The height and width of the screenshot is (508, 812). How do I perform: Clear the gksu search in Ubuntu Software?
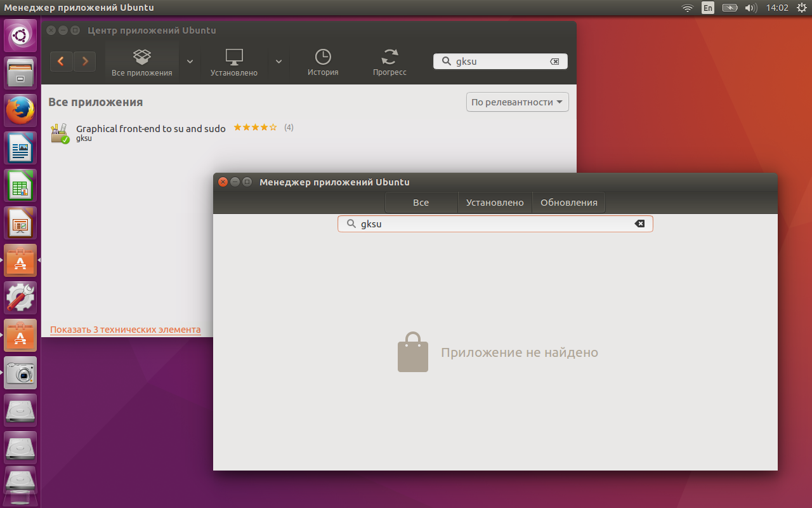pos(639,224)
